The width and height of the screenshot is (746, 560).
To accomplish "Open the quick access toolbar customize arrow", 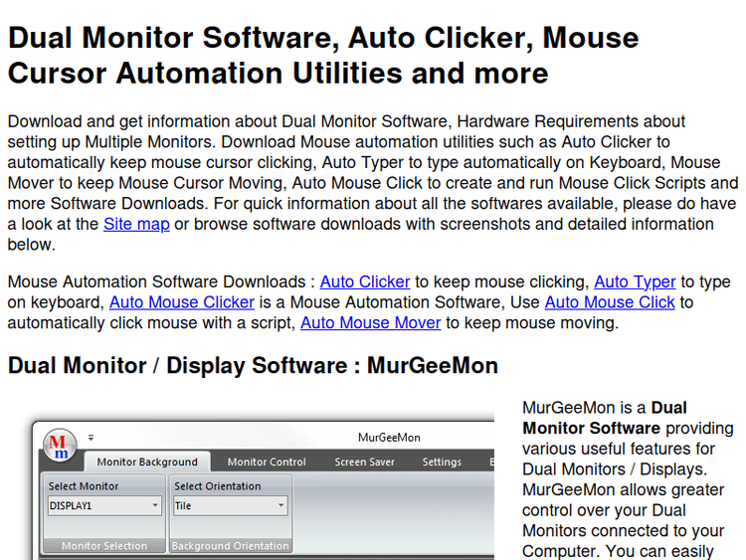I will 91,437.
